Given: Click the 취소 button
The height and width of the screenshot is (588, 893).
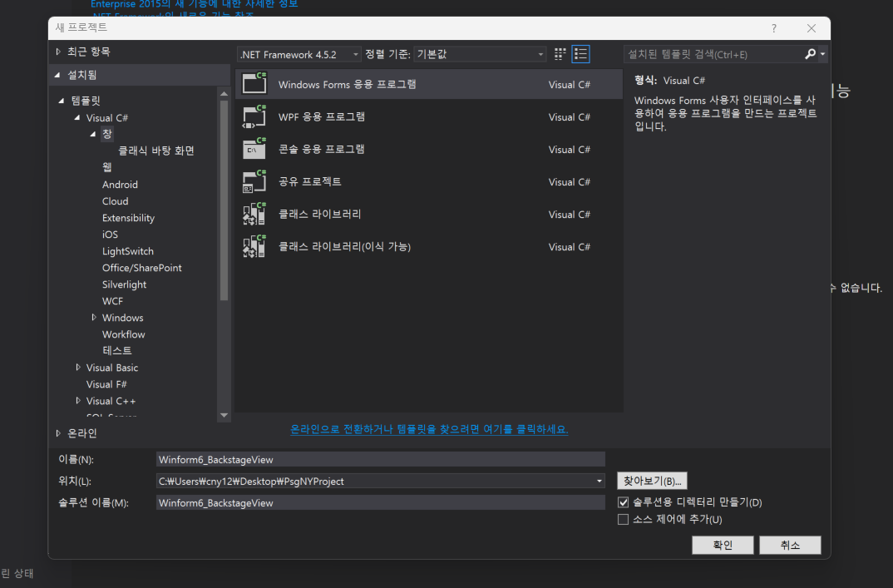Looking at the screenshot, I should [790, 545].
